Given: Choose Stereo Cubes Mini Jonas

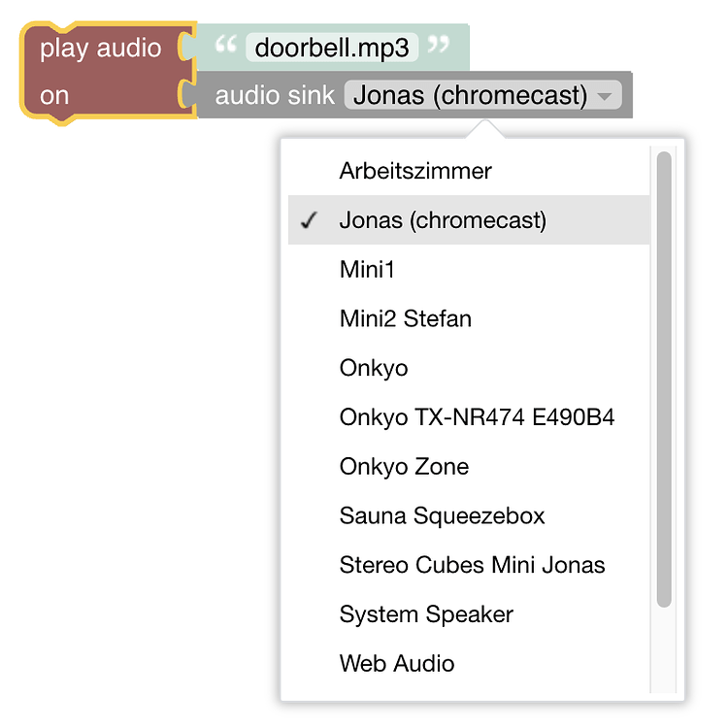Looking at the screenshot, I should 472,565.
